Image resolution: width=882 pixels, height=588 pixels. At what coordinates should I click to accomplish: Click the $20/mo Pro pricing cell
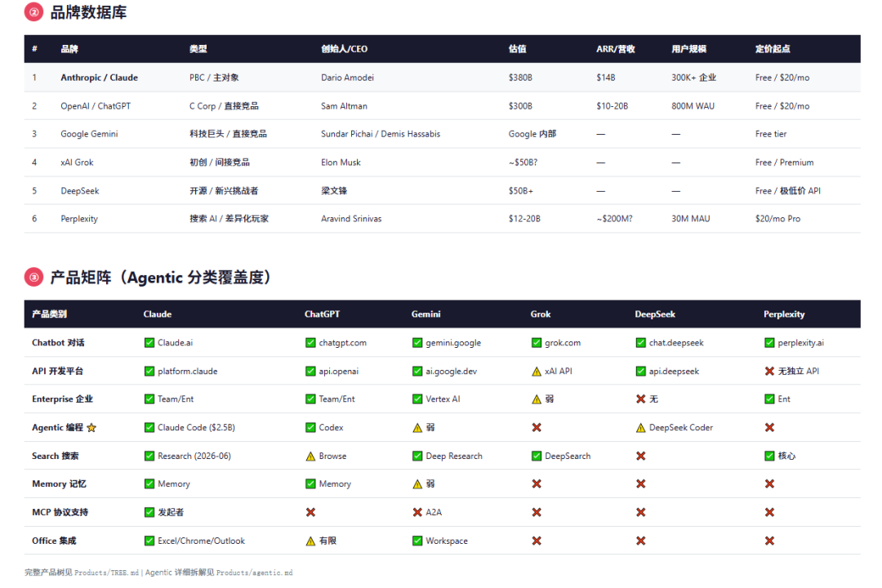pos(778,218)
